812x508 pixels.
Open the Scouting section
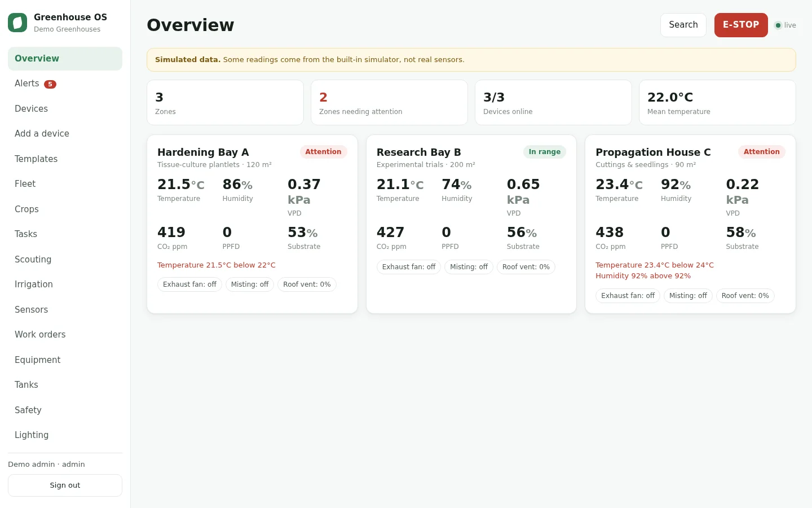65,260
